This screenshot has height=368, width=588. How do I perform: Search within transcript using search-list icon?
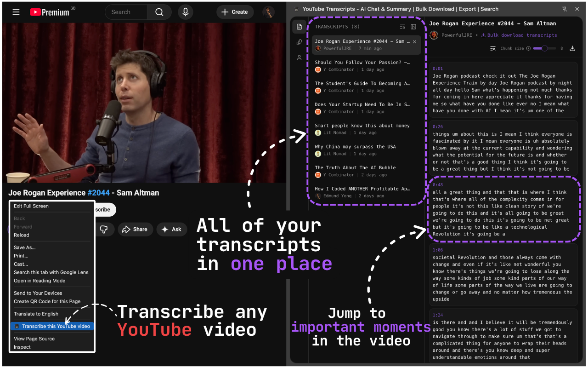(493, 48)
